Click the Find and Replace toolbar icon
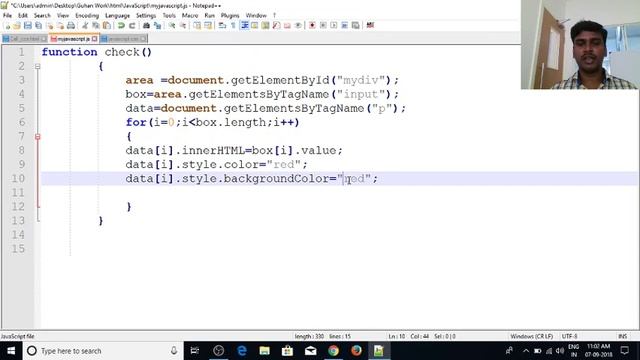 pos(157,26)
